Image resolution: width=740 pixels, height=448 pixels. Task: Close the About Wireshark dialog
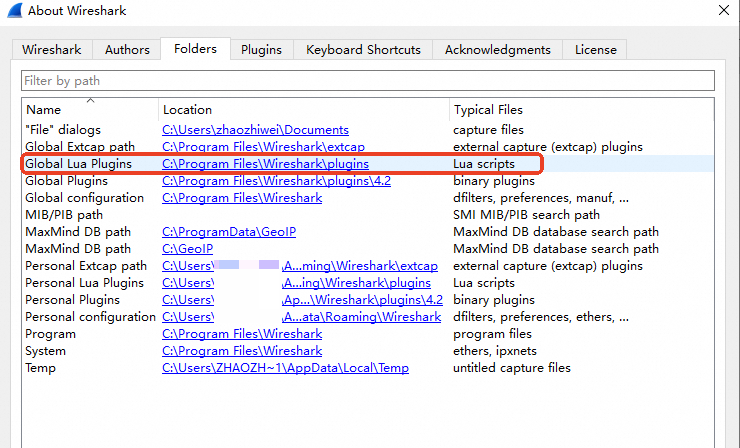(x=723, y=10)
